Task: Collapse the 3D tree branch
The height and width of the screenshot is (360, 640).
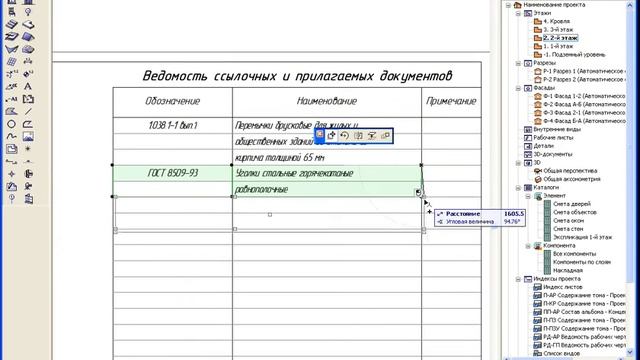Action: (x=518, y=163)
